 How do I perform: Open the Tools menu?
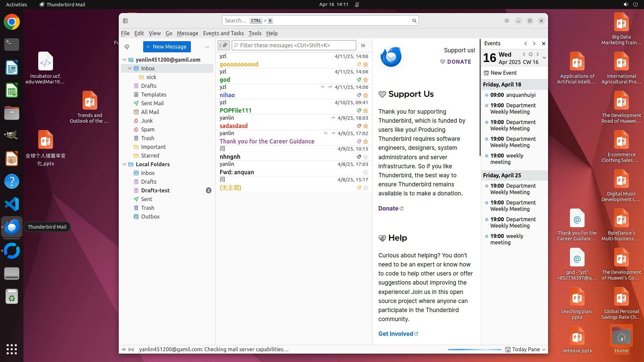pos(255,33)
